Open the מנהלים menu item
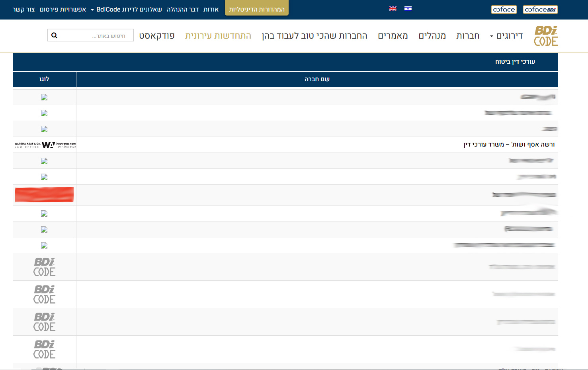588x370 pixels. (x=432, y=36)
